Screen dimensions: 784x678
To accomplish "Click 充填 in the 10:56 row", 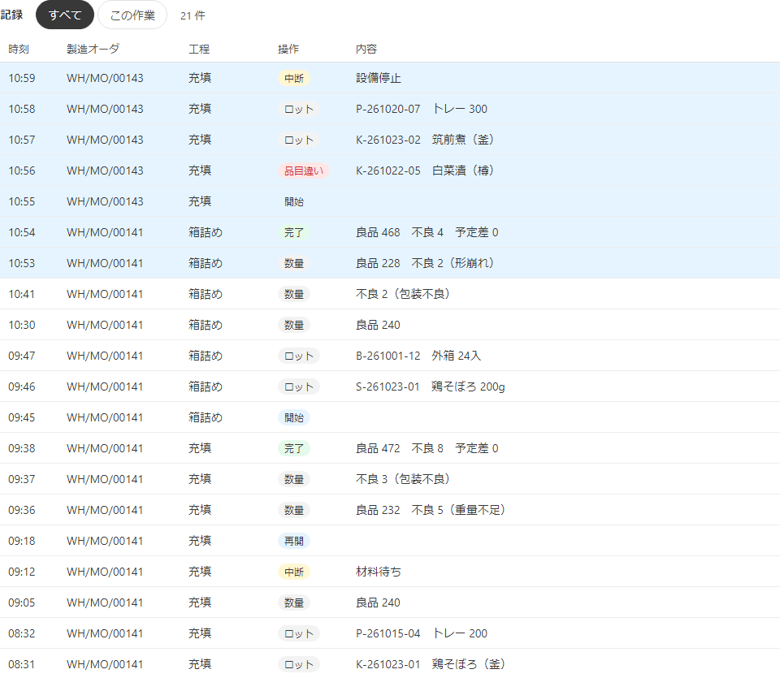I will (x=200, y=171).
